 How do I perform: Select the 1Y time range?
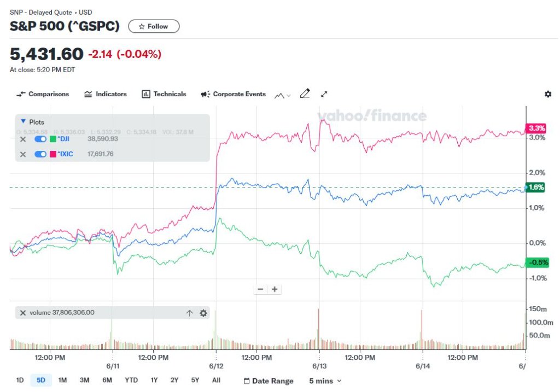pyautogui.click(x=154, y=380)
